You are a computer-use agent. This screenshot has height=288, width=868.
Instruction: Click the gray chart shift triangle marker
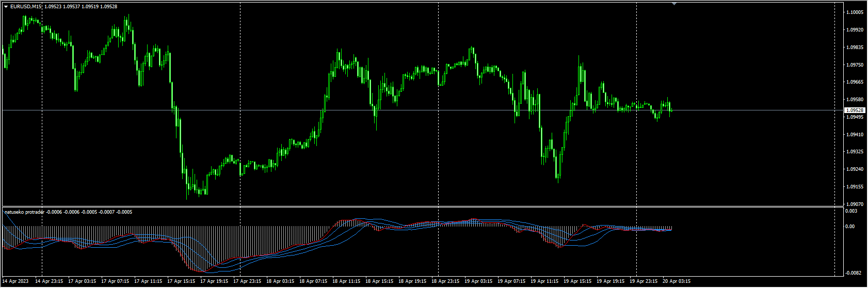(x=674, y=4)
